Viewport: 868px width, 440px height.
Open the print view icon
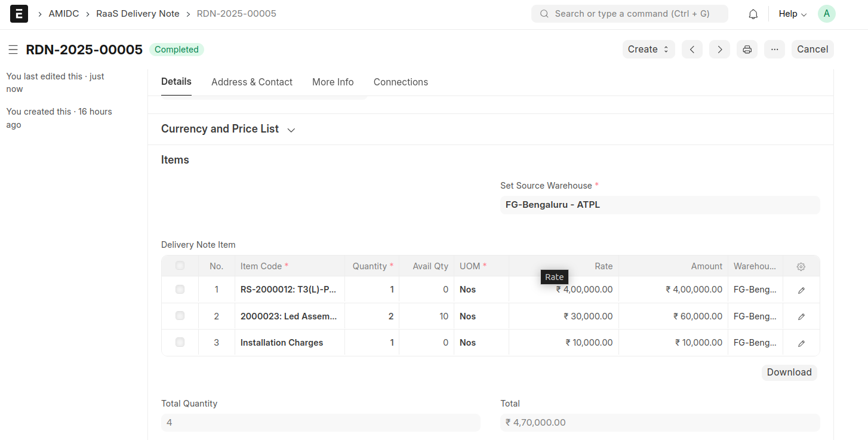[747, 49]
